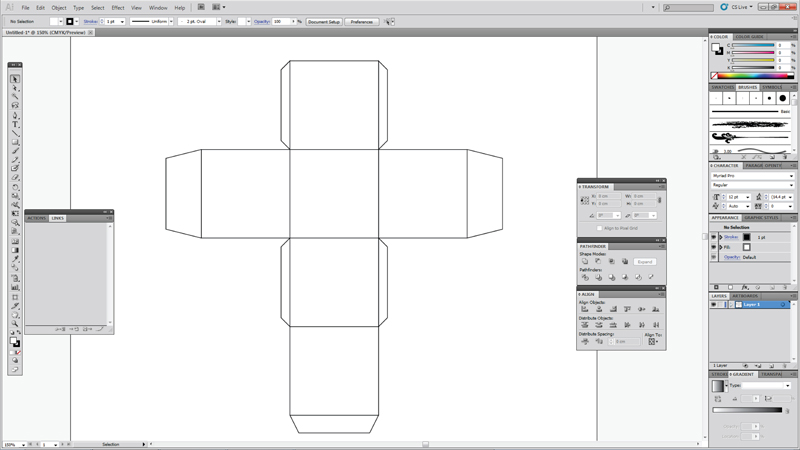This screenshot has width=800, height=450.
Task: Open the font size dropdown
Action: (748, 197)
